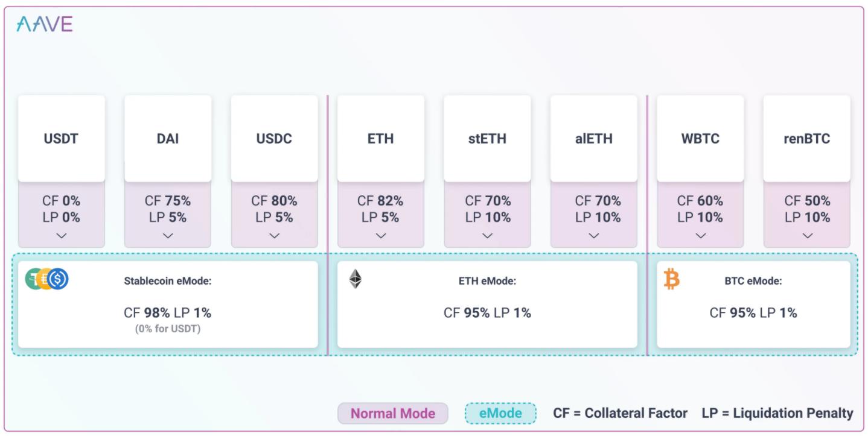Screen dimensions: 868x436
Task: Select the renBTC asset card
Action: pyautogui.click(x=807, y=139)
